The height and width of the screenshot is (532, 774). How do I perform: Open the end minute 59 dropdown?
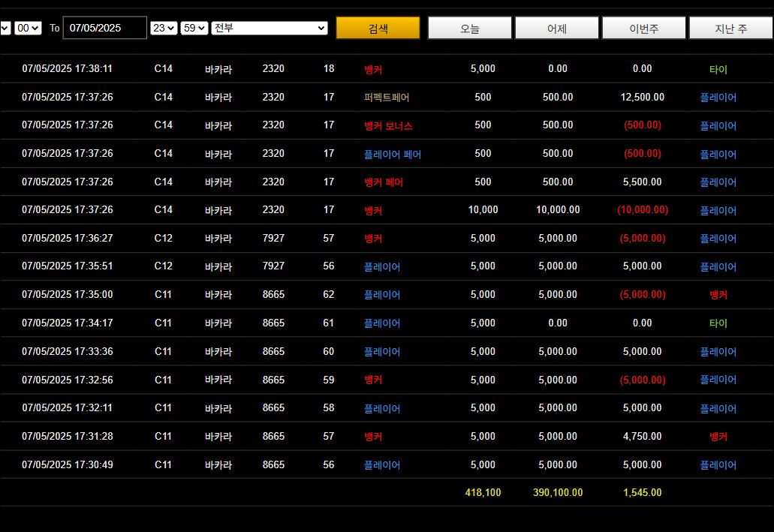pos(194,28)
